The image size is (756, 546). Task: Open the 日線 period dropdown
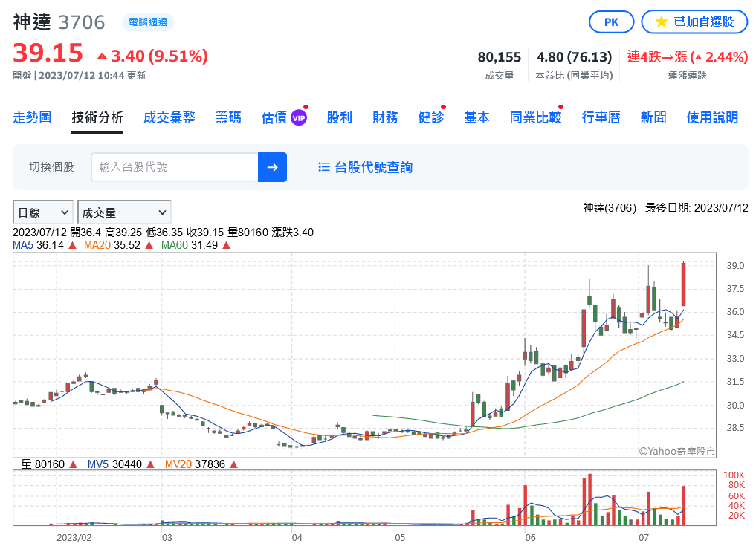coord(43,212)
